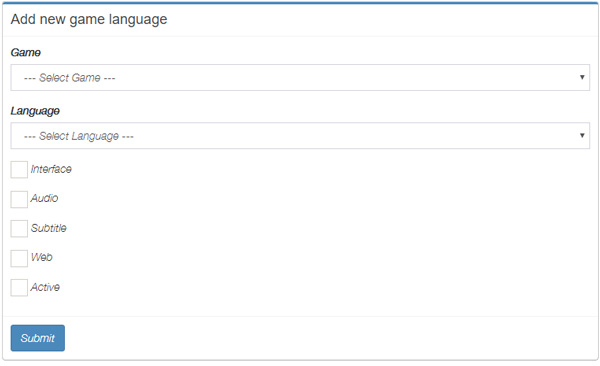Click the arrow of the Language combo box
Viewport: 600px width, 366px height.
click(x=582, y=136)
